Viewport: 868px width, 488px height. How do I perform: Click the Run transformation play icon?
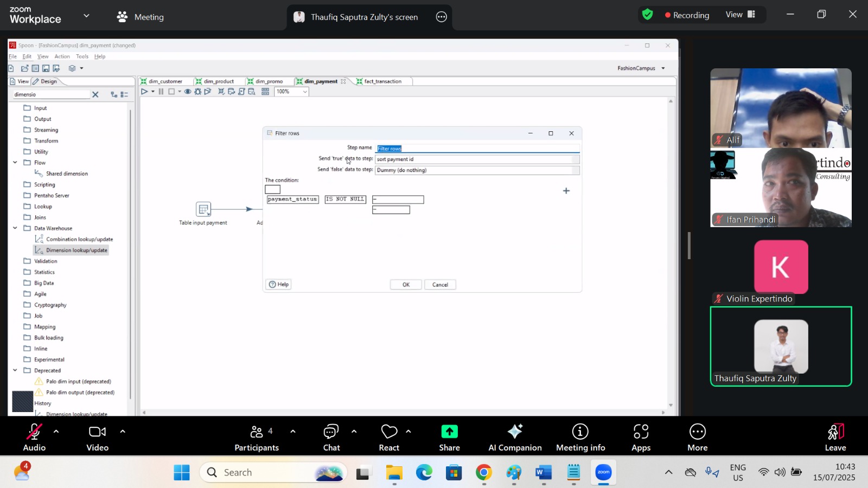point(144,92)
